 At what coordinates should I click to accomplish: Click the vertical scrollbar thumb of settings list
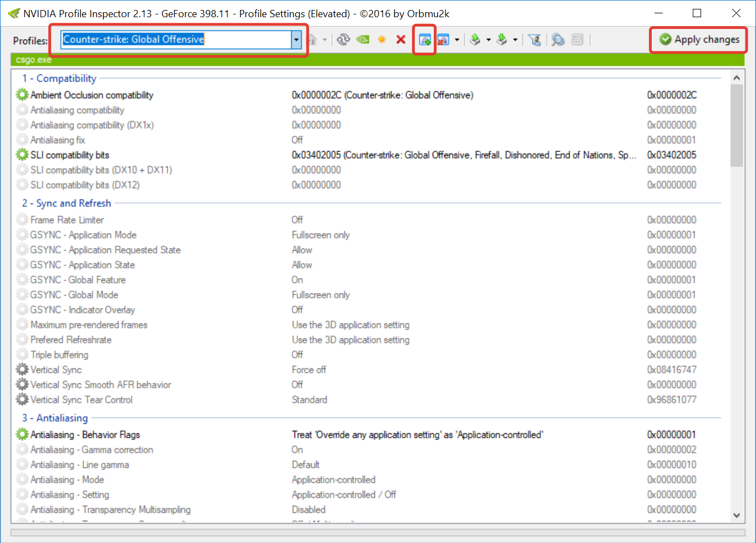[737, 126]
